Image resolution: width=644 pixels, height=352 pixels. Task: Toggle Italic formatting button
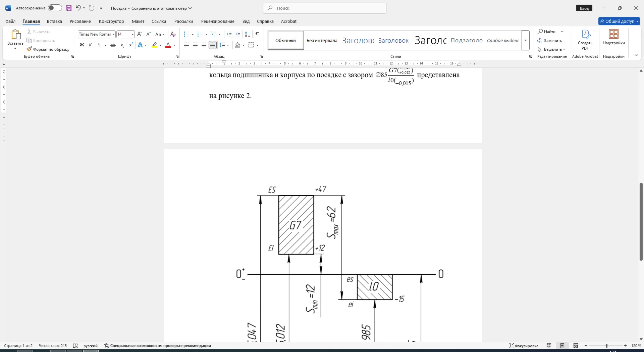[91, 45]
